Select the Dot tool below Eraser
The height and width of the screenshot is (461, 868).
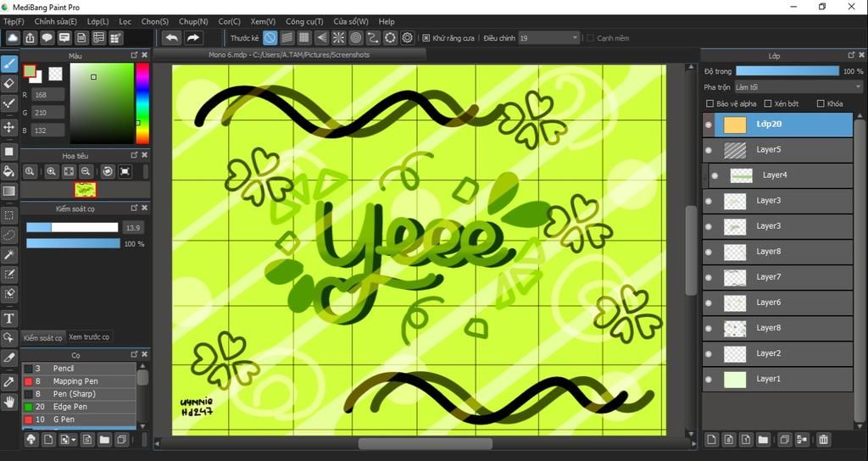(8, 103)
